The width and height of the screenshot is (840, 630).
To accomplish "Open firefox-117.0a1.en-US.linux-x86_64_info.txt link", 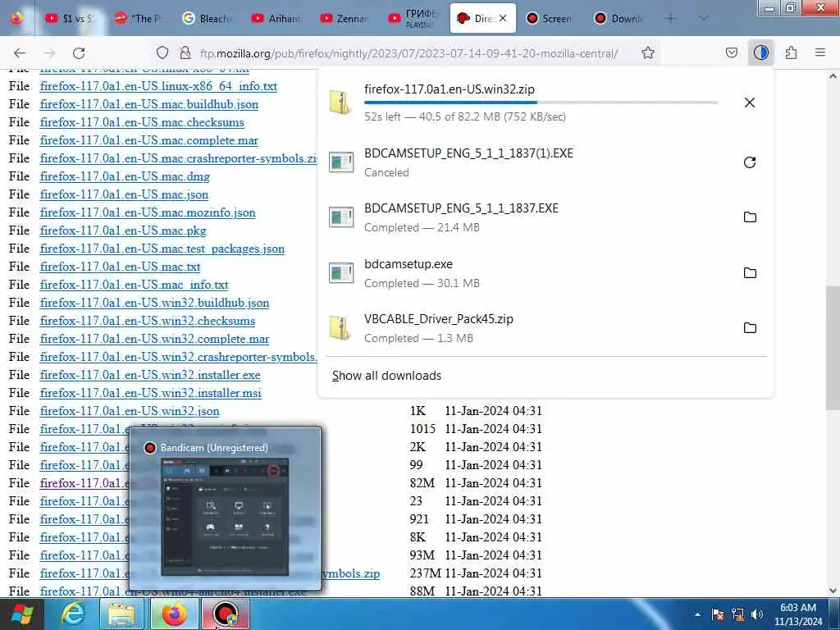I will [158, 86].
